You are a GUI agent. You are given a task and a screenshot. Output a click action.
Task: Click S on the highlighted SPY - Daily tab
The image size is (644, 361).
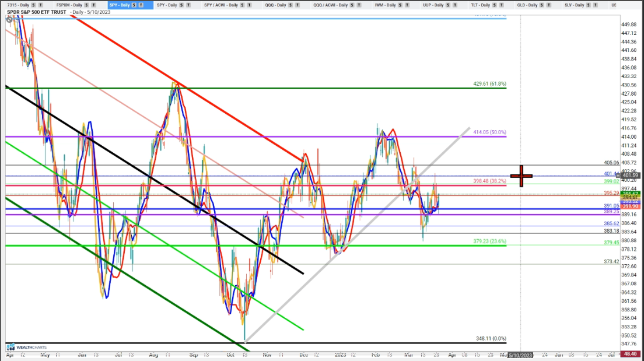134,5
